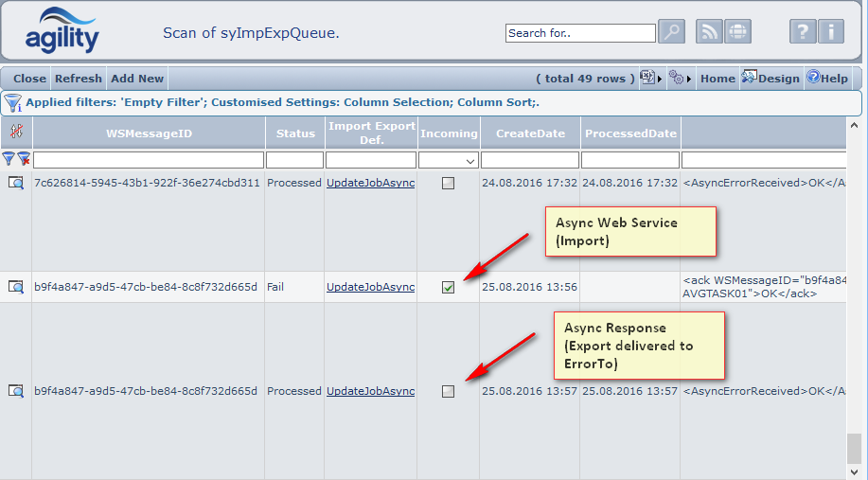The image size is (868, 480).
Task: Click the info icon in header
Action: pyautogui.click(x=831, y=32)
